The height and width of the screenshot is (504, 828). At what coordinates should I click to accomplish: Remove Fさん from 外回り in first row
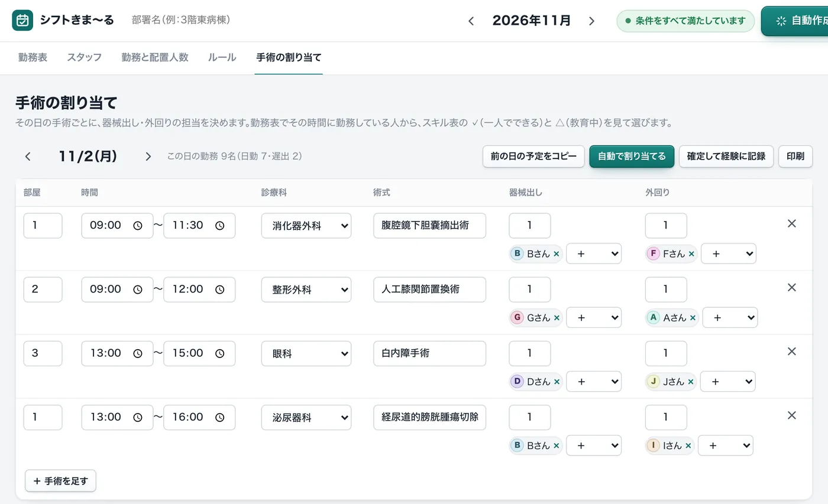[691, 254]
